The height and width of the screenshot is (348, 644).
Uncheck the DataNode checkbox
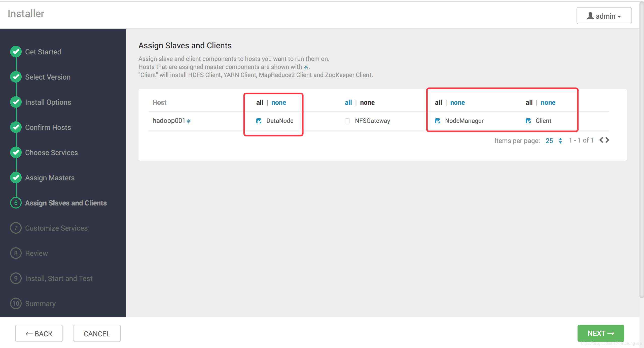pyautogui.click(x=259, y=121)
